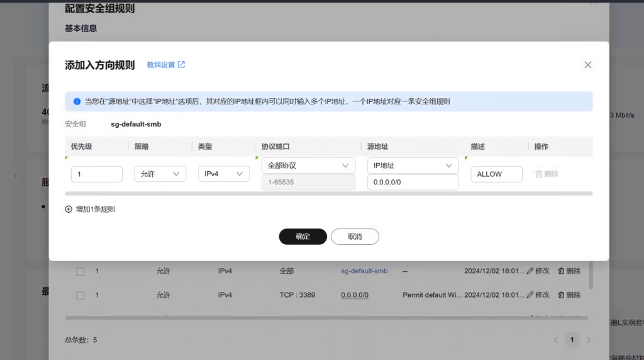The height and width of the screenshot is (360, 644).
Task: Open the 教我设置 external link icon
Action: pos(181,65)
